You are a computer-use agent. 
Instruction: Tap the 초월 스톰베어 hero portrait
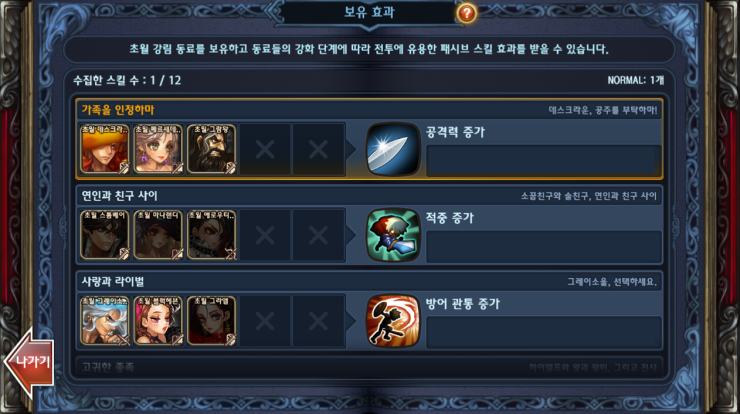pyautogui.click(x=105, y=235)
